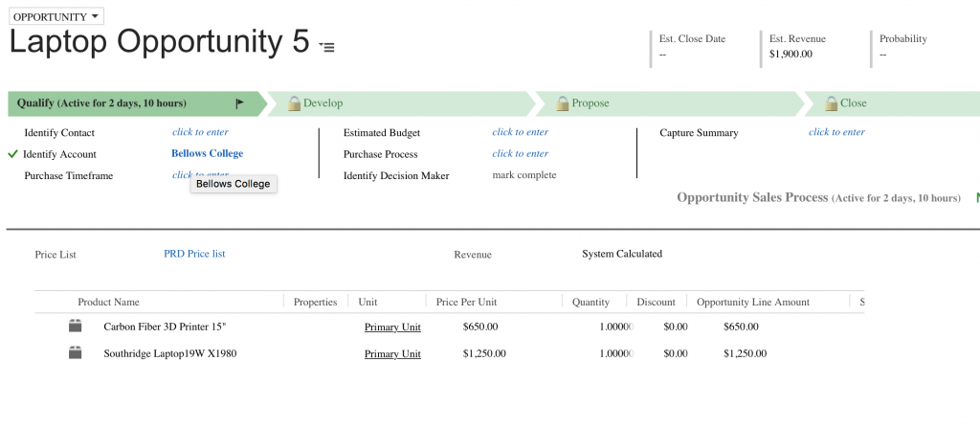
Task: Click the Qualify active stage bar
Action: pyautogui.click(x=115, y=103)
